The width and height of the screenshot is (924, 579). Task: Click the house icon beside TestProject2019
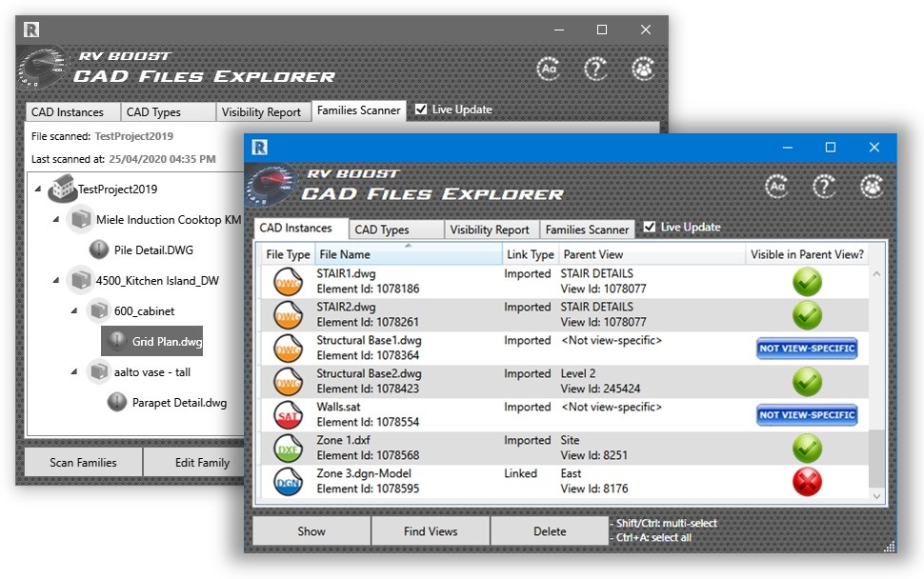click(63, 188)
